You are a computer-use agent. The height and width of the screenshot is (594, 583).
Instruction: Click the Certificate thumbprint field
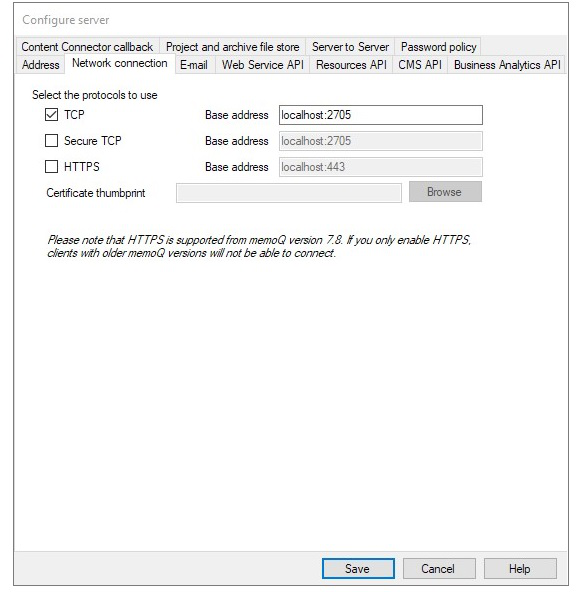point(289,193)
